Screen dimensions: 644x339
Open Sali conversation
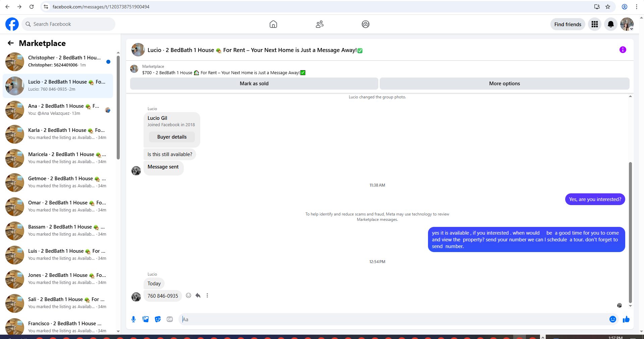(58, 303)
